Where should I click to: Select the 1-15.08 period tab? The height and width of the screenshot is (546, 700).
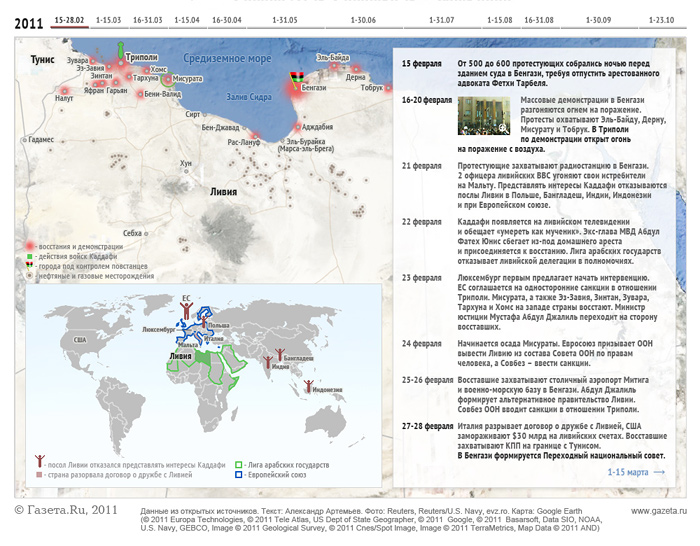[x=500, y=21]
